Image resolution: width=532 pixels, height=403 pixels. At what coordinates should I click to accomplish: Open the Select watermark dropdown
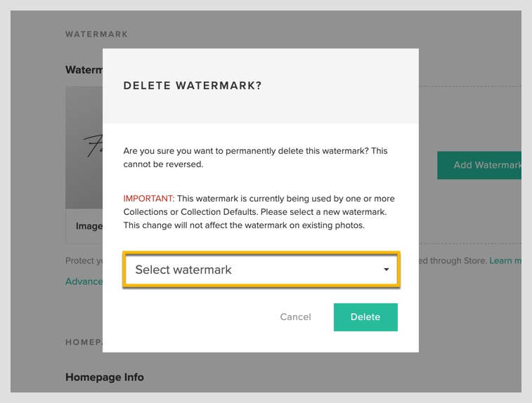click(x=261, y=270)
